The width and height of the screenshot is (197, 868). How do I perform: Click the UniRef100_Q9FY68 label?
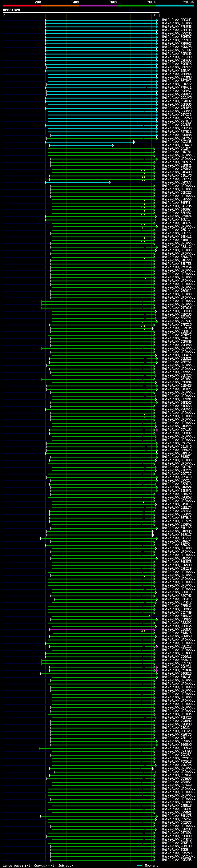[177, 138]
